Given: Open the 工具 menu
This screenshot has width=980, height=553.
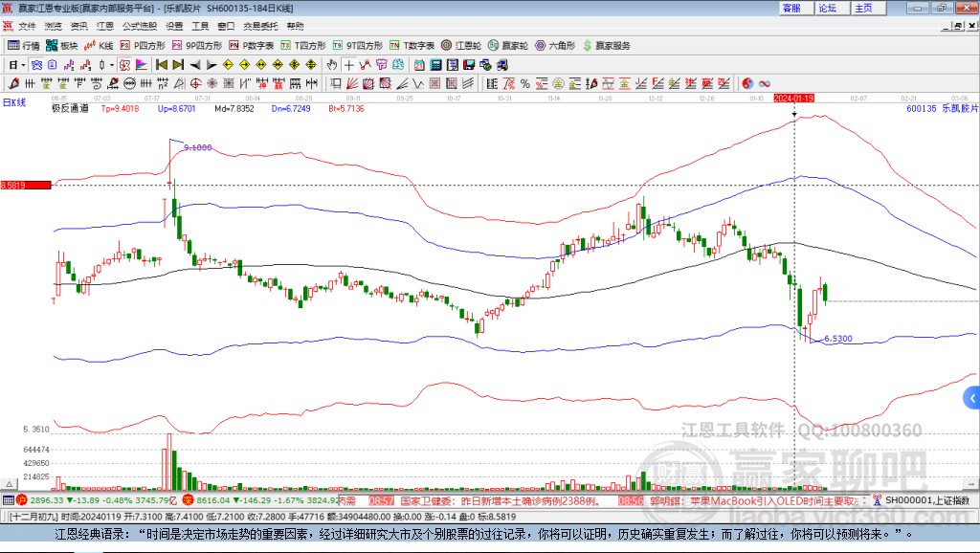Looking at the screenshot, I should pyautogui.click(x=200, y=26).
